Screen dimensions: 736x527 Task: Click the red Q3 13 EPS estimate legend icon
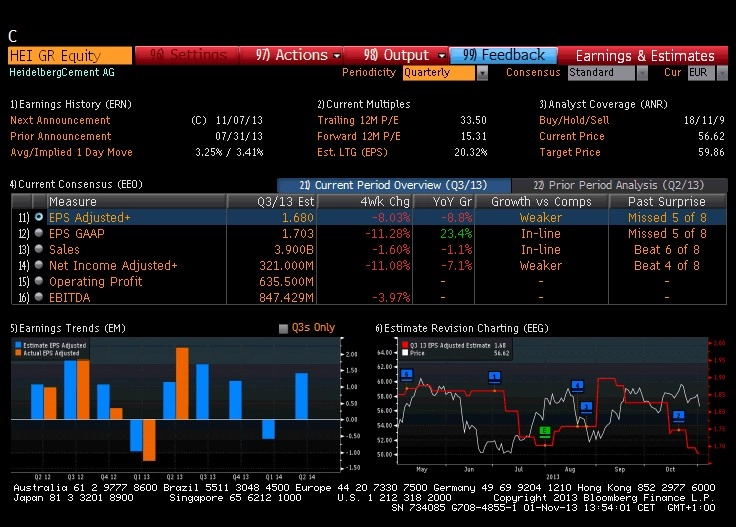point(405,345)
